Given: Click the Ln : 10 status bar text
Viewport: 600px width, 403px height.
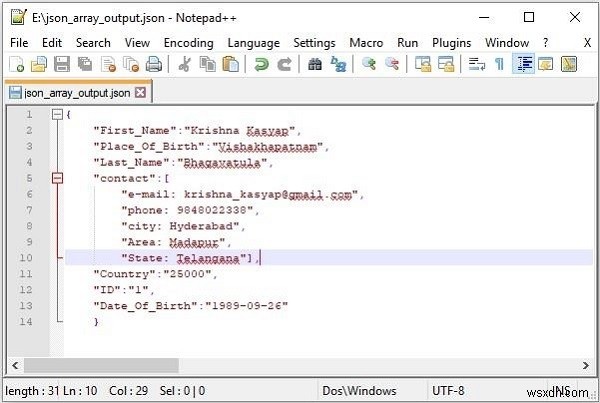Looking at the screenshot, I should pos(80,391).
